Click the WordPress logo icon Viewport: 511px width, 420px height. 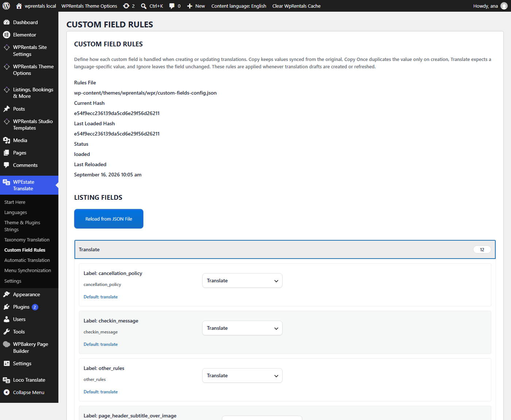[x=6, y=6]
